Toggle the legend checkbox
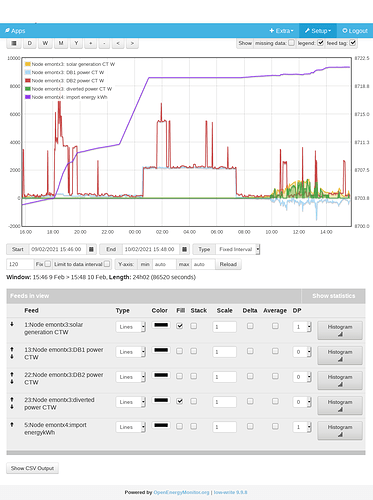This screenshot has width=373, height=500. coord(320,43)
